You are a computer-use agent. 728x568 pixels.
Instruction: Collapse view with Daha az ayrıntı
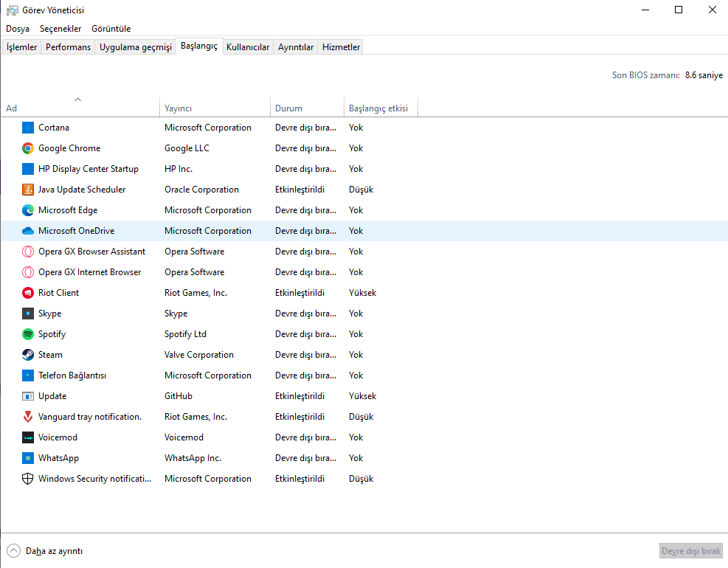(45, 551)
